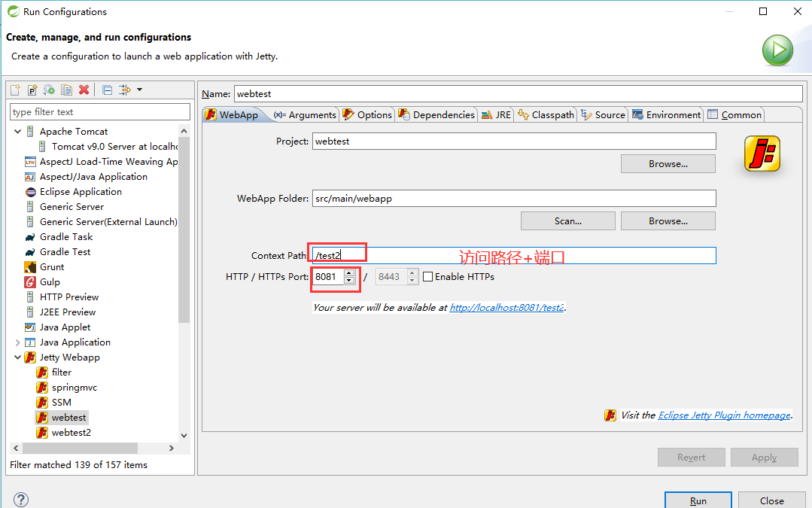Select Generic Server(External Launch) entry
The width and height of the screenshot is (812, 508).
[x=101, y=222]
